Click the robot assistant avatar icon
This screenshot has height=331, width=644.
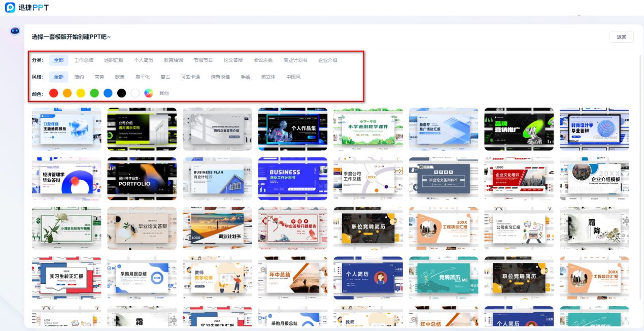(15, 31)
